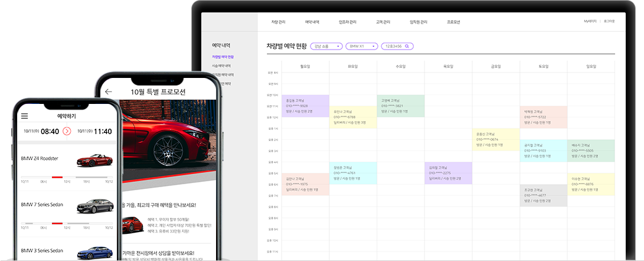Open purple Thursday booking ending 2275
Image resolution: width=644 pixels, height=261 pixels.
click(x=448, y=173)
